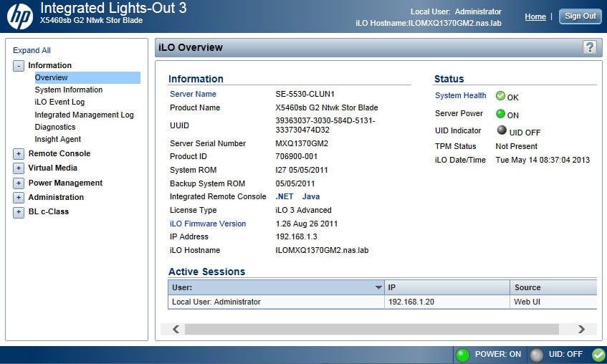Click the green System Health OK icon
Viewport: 607px width, 364px height.
tap(500, 95)
